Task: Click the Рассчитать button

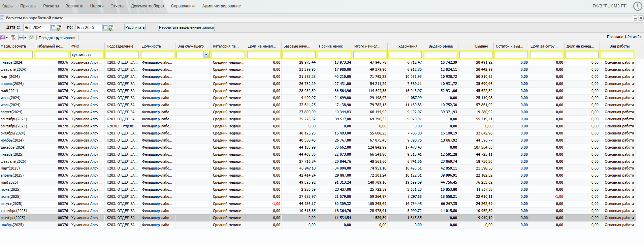Action: point(135,27)
